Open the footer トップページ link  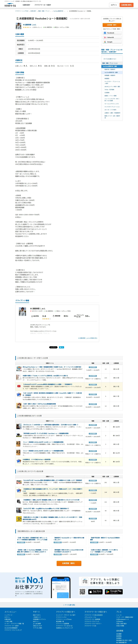(8, 615)
